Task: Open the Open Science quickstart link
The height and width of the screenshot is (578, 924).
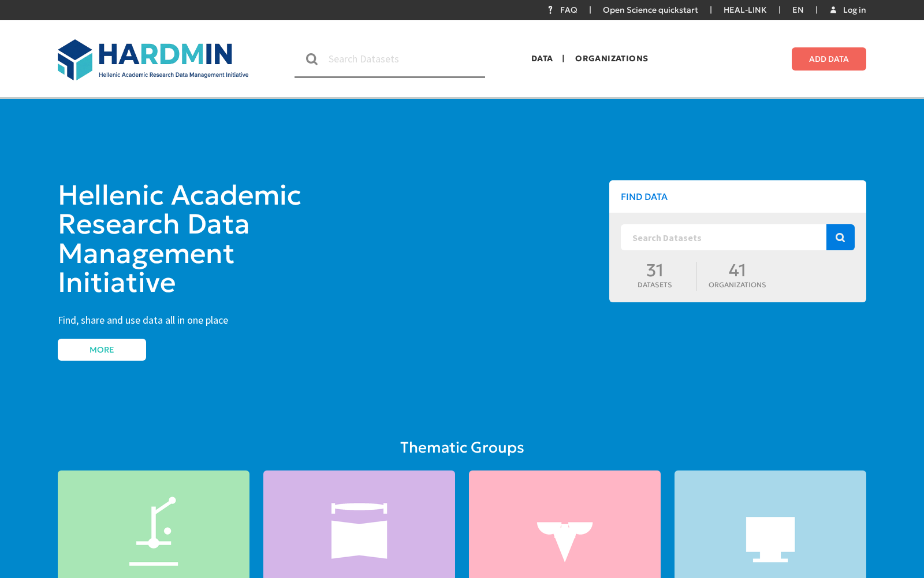Action: (x=650, y=10)
